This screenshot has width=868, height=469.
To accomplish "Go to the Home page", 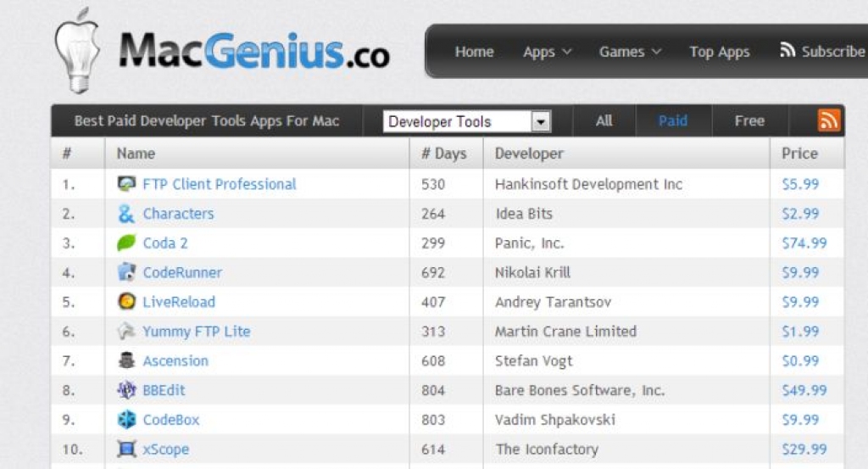I will pos(475,52).
